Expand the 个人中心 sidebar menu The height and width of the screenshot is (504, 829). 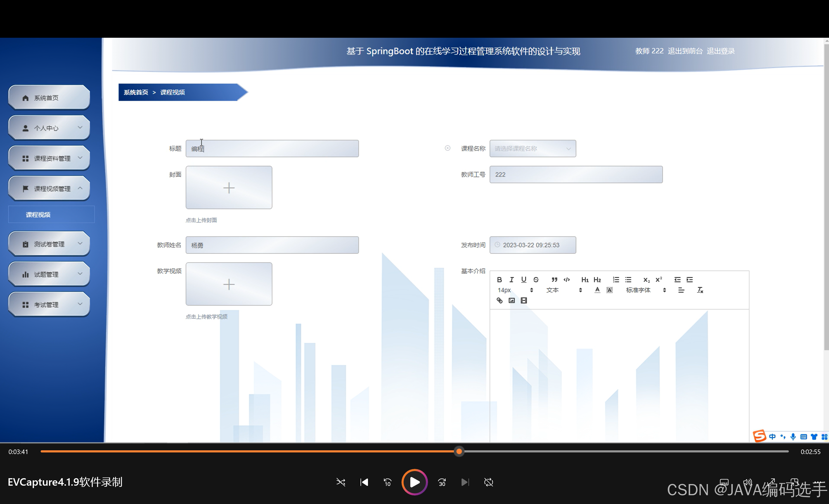49,128
